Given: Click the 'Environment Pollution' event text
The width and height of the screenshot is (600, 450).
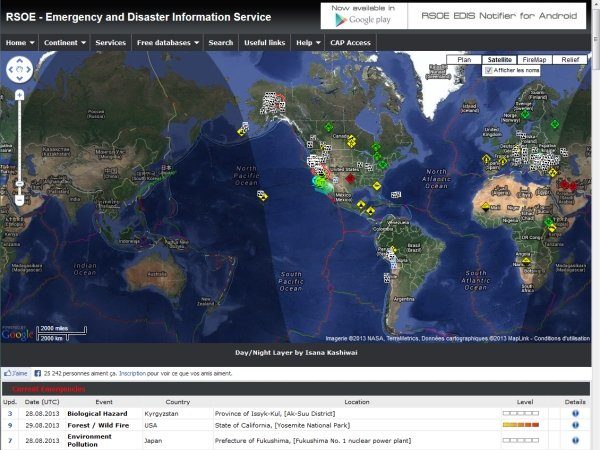Looking at the screenshot, I should coord(89,440).
